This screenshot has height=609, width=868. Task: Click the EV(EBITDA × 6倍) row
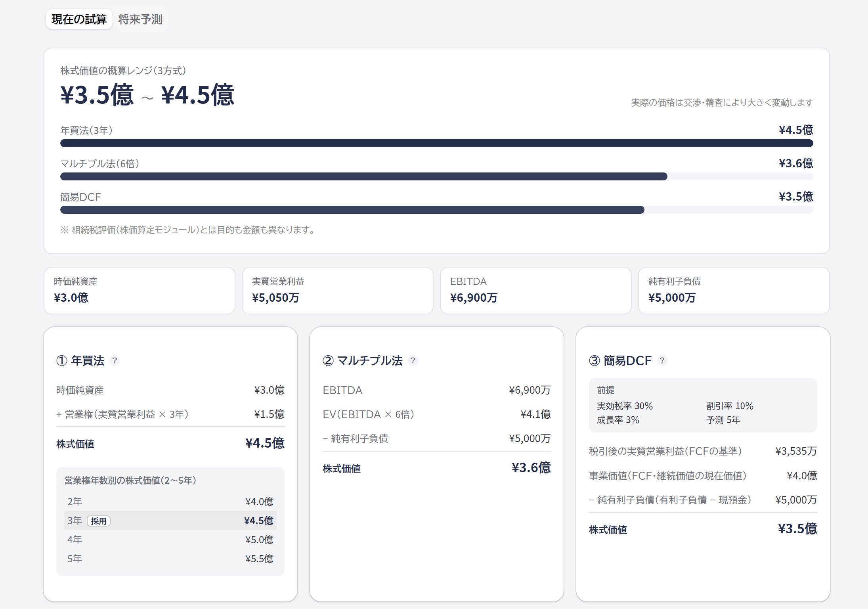click(437, 414)
